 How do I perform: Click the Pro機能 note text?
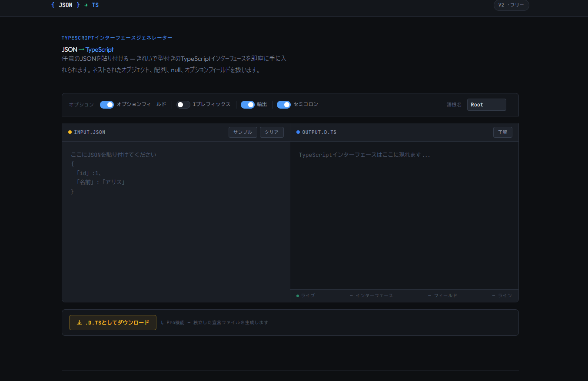coord(214,323)
